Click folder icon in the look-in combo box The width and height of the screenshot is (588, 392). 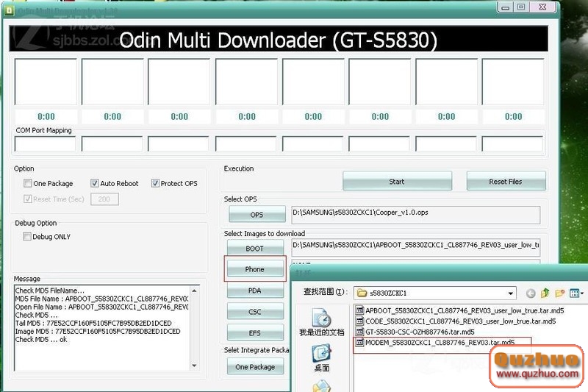point(362,293)
